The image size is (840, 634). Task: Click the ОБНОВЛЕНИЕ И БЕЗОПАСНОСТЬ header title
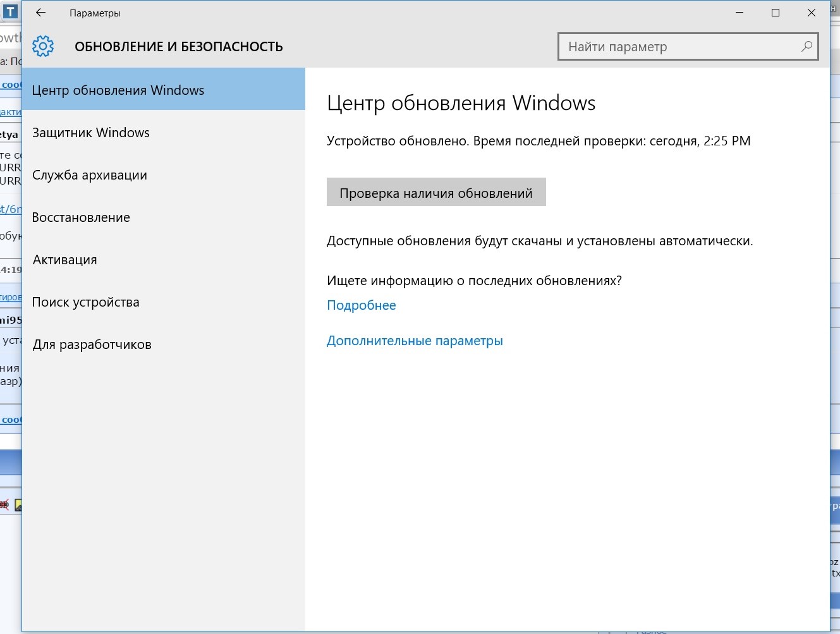(x=179, y=47)
